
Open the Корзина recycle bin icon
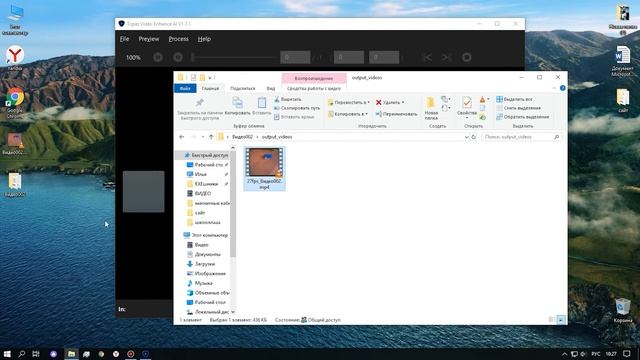(623, 311)
